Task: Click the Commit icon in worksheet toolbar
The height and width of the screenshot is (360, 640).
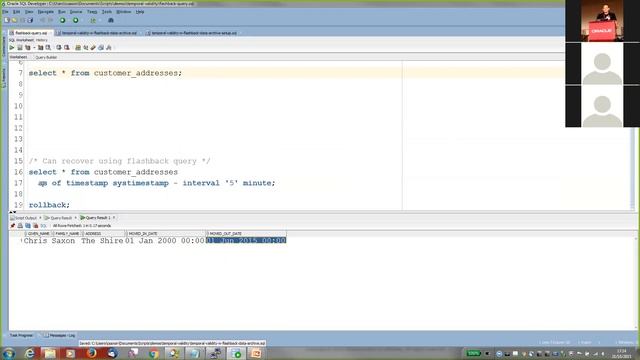Action: click(59, 48)
